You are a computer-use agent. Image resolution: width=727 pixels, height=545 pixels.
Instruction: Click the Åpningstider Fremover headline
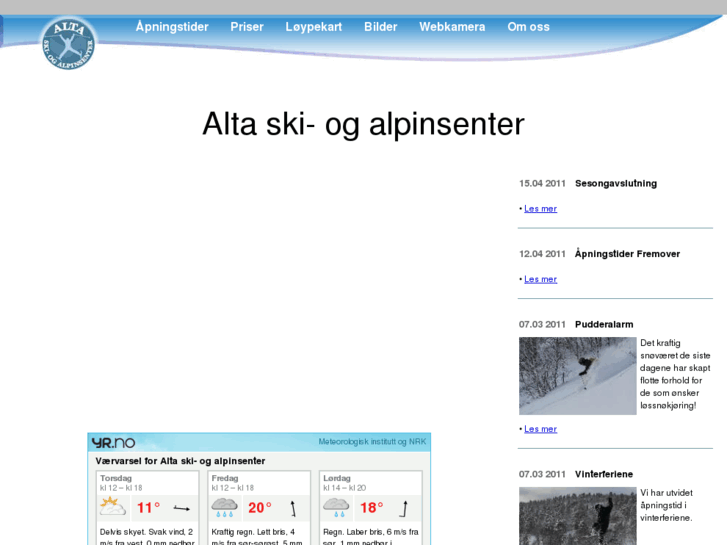(x=627, y=254)
